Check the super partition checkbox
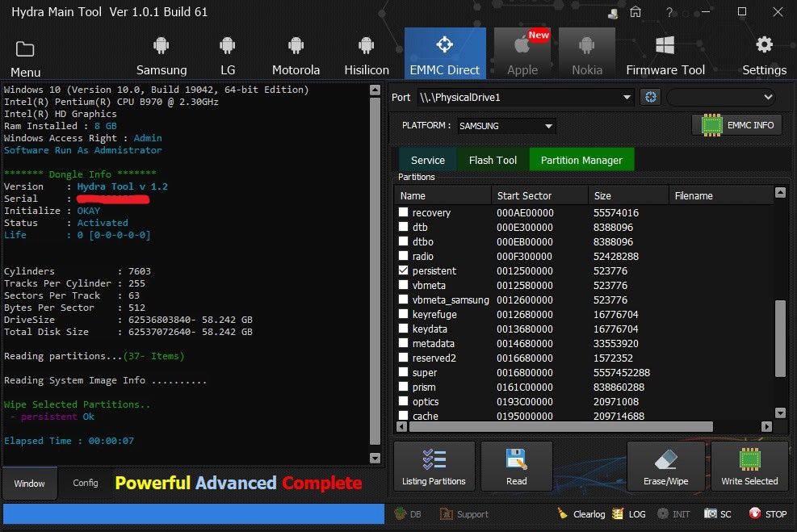 pos(403,372)
